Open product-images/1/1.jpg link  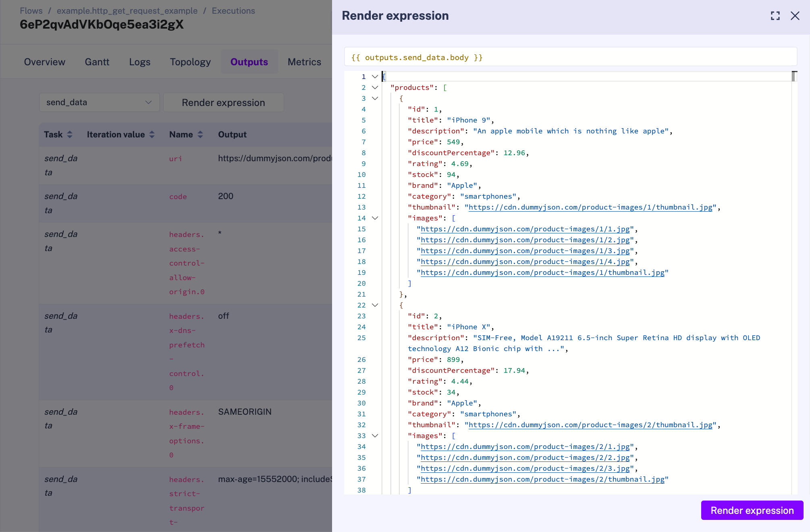tap(525, 229)
